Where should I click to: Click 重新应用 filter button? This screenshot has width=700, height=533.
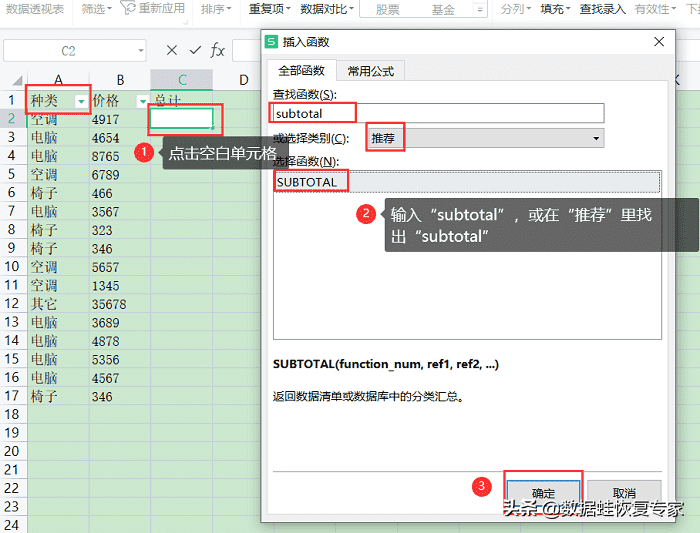click(x=153, y=8)
